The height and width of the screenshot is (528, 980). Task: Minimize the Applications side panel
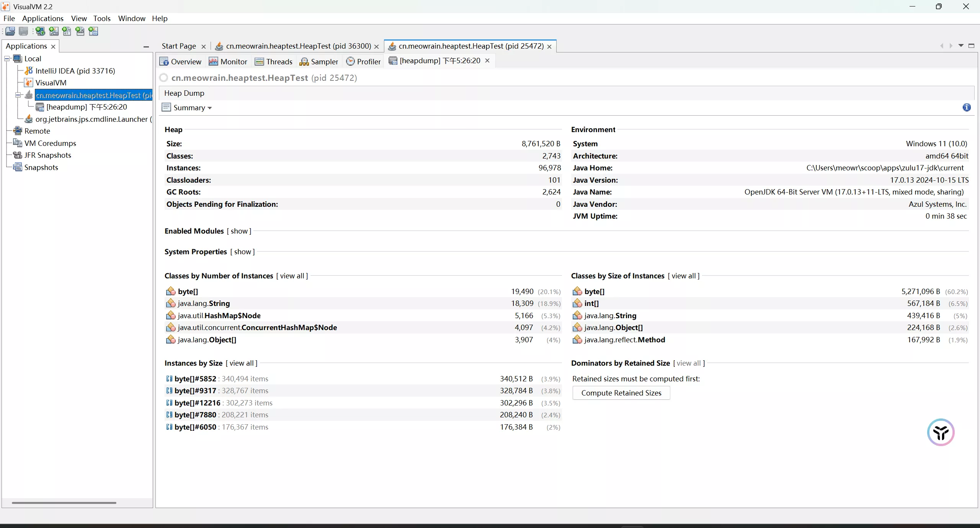[146, 47]
